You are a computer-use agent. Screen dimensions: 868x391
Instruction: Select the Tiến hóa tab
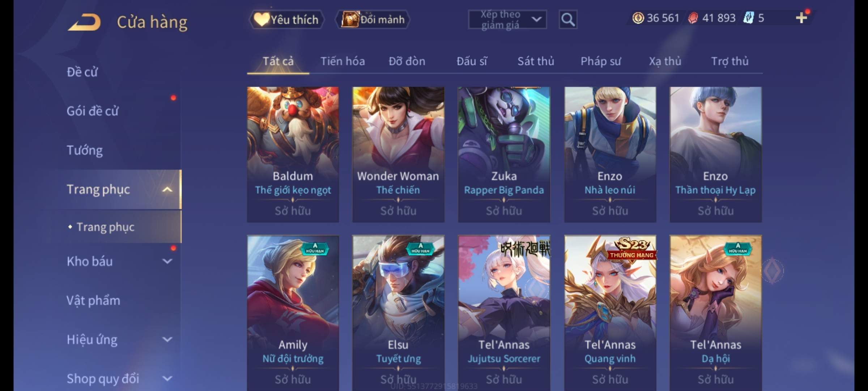click(x=342, y=61)
